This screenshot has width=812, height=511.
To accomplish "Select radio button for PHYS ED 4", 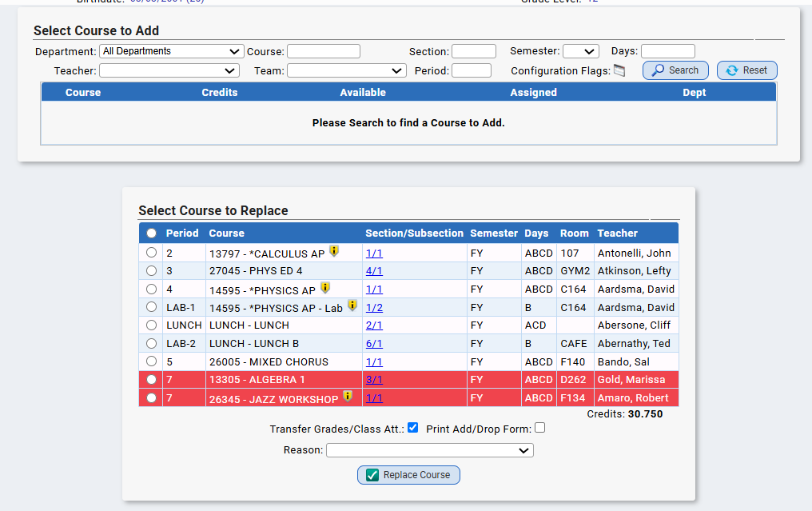I will [x=151, y=270].
